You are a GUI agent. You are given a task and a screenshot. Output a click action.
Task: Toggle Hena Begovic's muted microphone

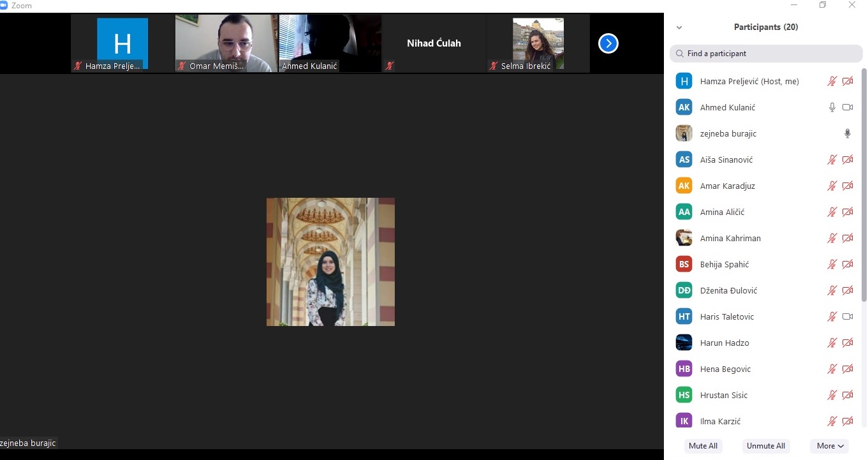832,369
